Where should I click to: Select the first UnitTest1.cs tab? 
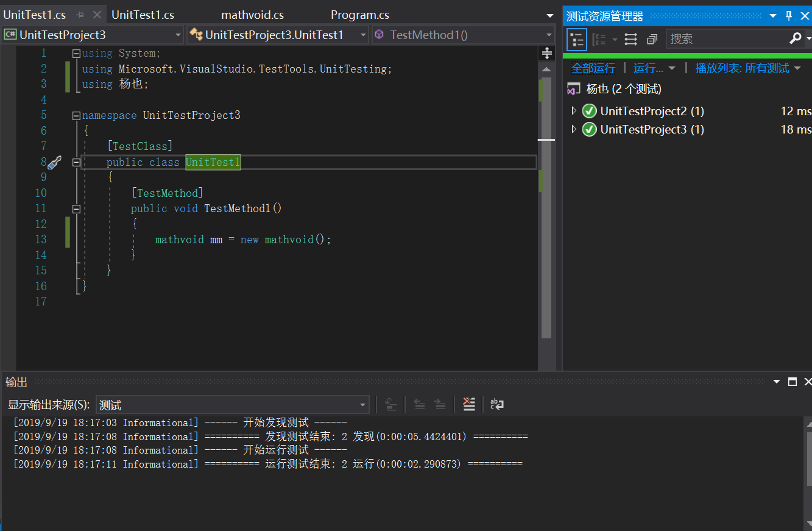coord(35,15)
